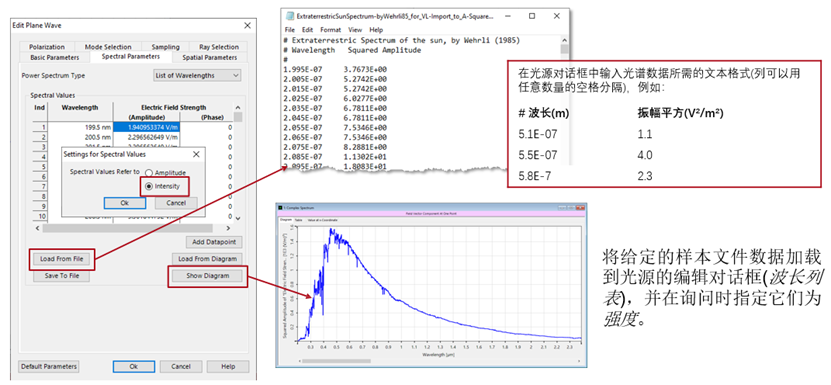
Task: Open the Format menu in Notepad
Action: 331,30
